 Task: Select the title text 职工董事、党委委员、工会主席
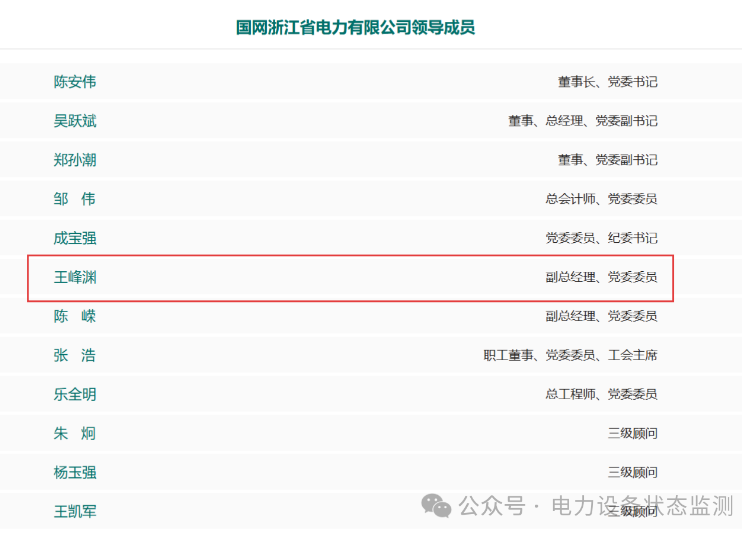[571, 355]
